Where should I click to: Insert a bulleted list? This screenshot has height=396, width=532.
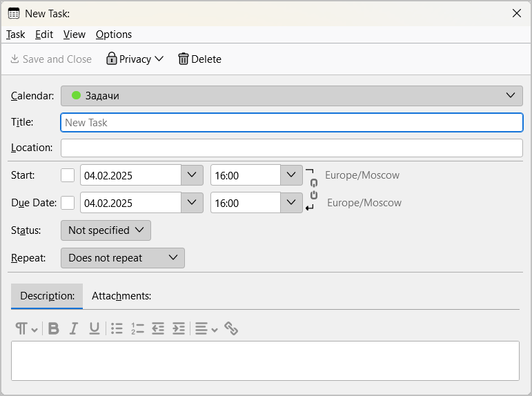coord(117,328)
